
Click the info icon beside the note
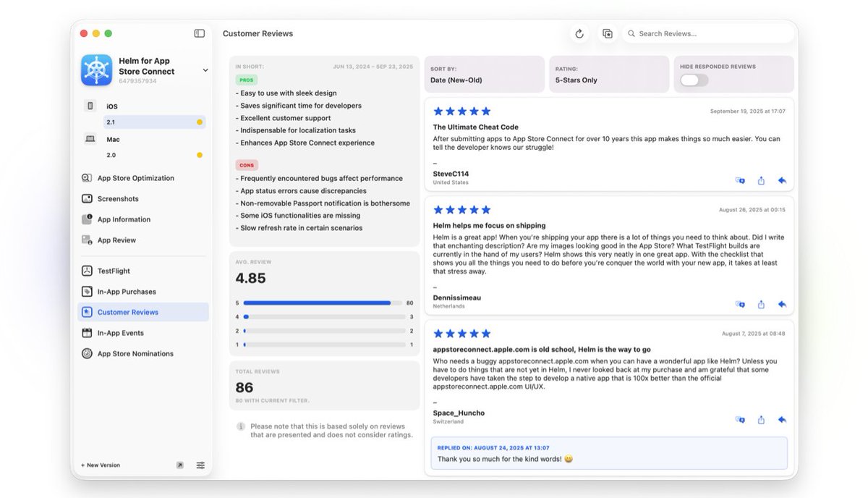[241, 426]
